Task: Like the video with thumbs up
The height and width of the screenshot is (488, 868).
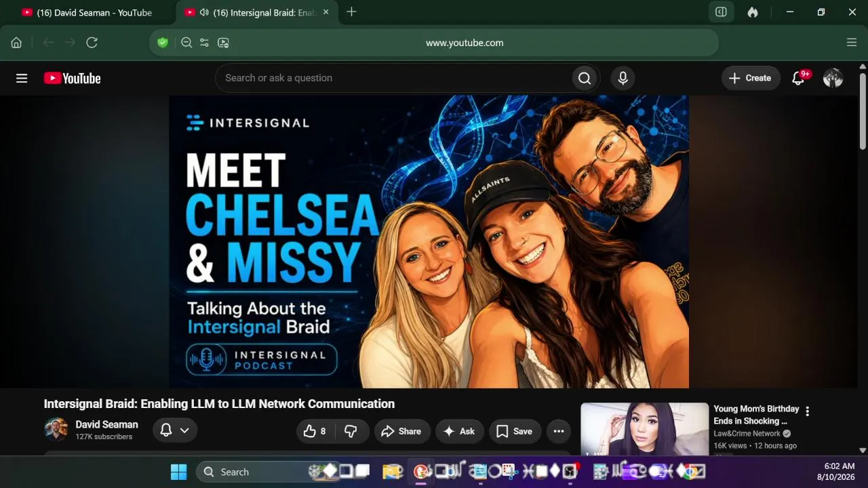Action: [x=315, y=431]
